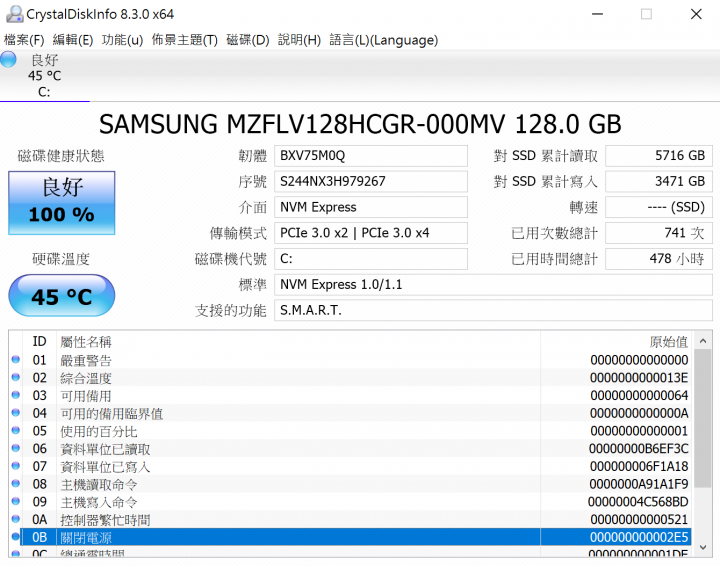720x566 pixels.
Task: Click the total host writes value 3471 GB
Action: tap(659, 182)
